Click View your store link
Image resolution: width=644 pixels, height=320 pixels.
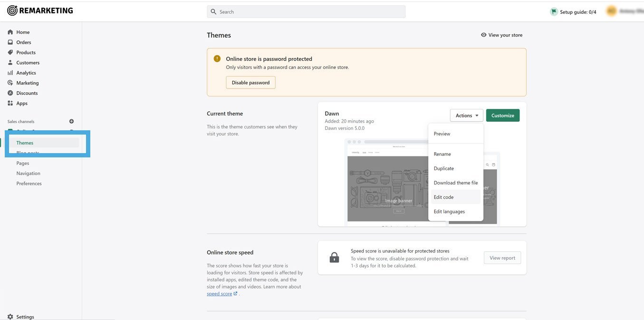501,35
